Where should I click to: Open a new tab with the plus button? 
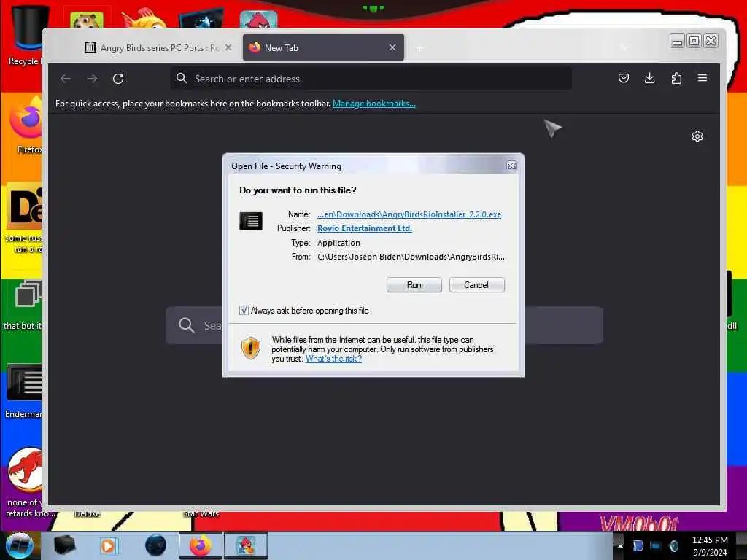(419, 48)
